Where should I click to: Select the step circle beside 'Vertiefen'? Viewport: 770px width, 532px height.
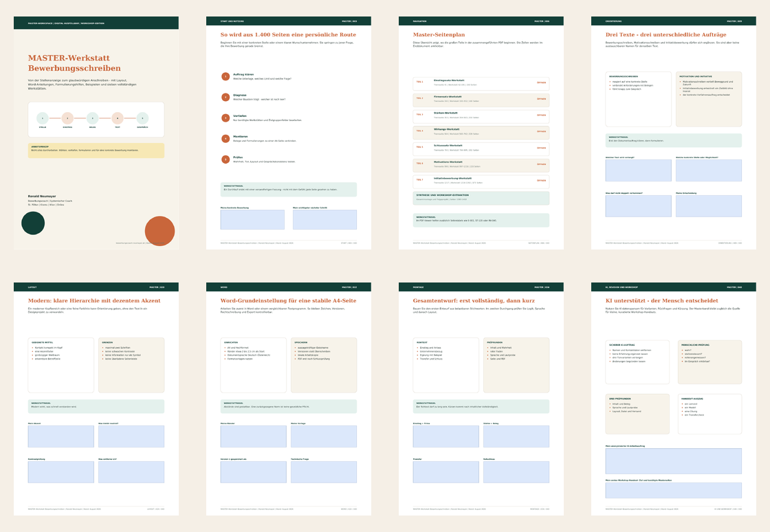coord(225,118)
